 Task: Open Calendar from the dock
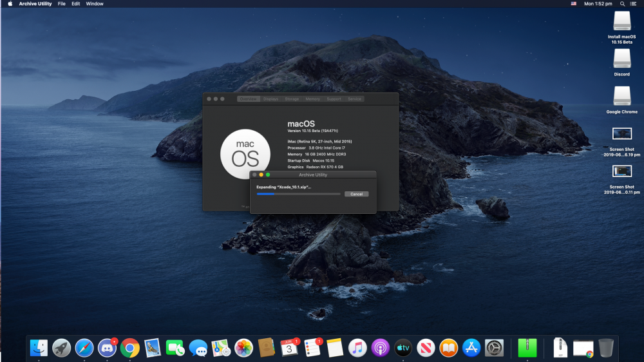289,348
